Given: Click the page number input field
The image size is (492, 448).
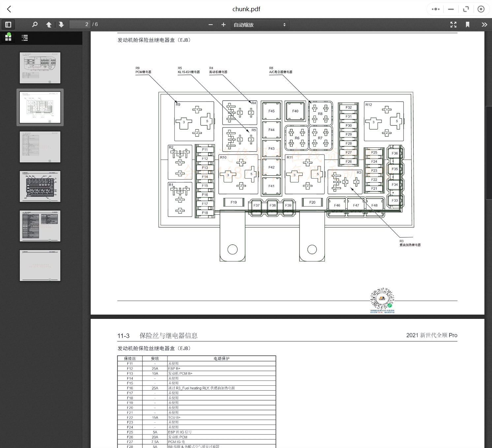Looking at the screenshot, I should (80, 24).
